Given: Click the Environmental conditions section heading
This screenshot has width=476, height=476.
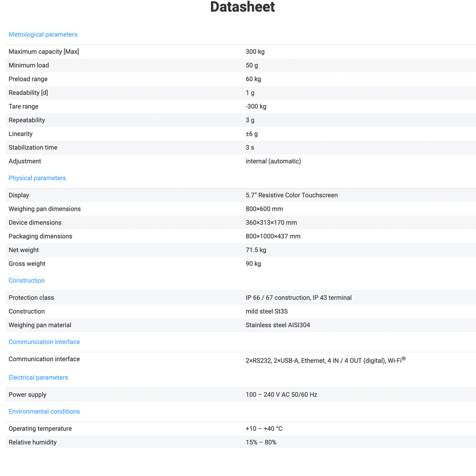Looking at the screenshot, I should click(44, 411).
